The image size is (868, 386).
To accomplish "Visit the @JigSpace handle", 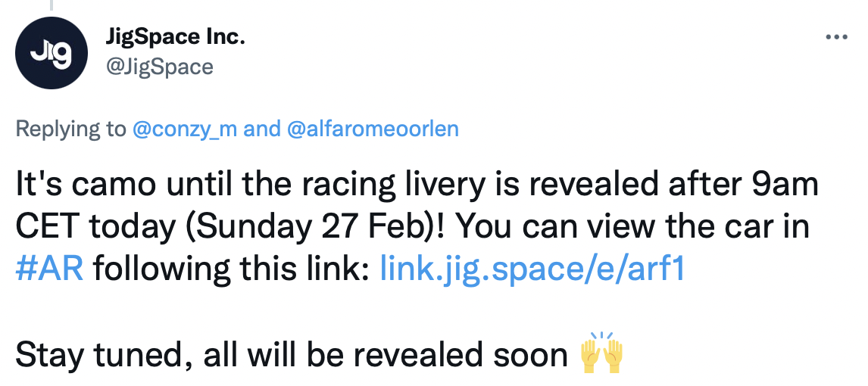I will 161,67.
